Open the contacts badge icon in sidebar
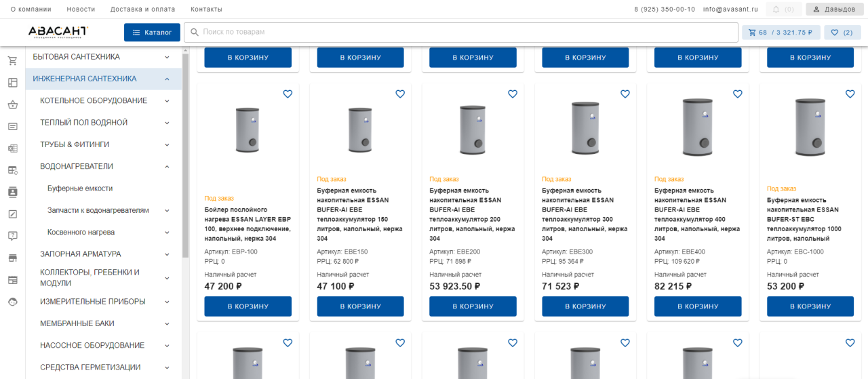Viewport: 868px width, 379px height. tap(12, 192)
